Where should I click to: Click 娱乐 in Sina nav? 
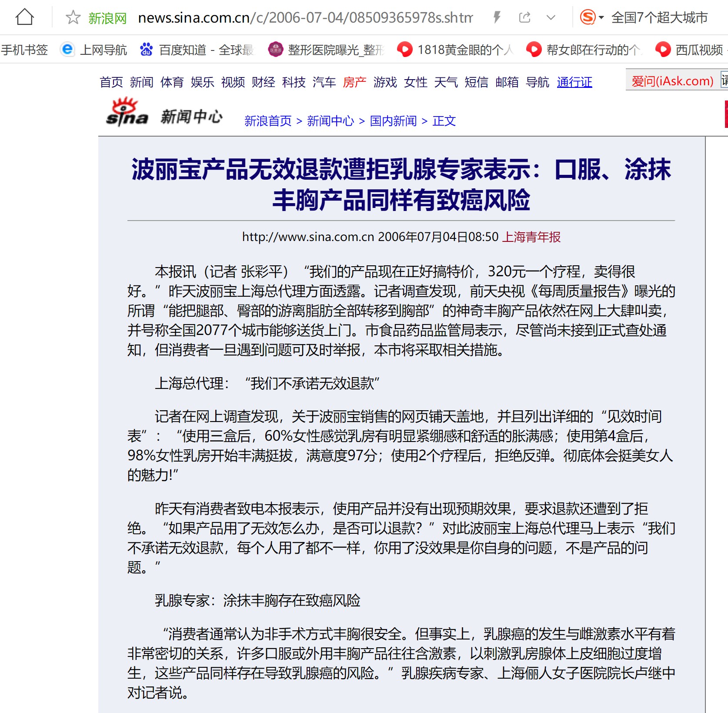coord(203,82)
